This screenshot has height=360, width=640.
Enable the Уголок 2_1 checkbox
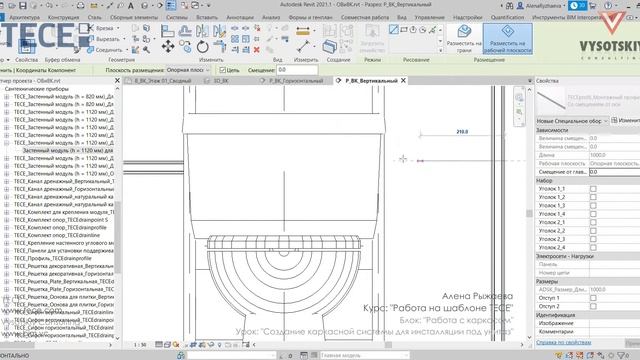[x=593, y=222]
